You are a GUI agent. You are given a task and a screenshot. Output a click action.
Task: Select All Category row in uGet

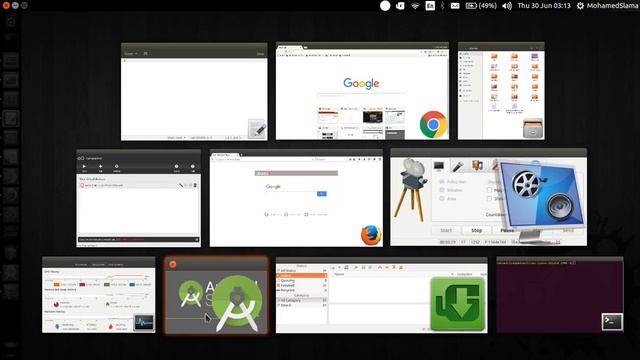302,300
